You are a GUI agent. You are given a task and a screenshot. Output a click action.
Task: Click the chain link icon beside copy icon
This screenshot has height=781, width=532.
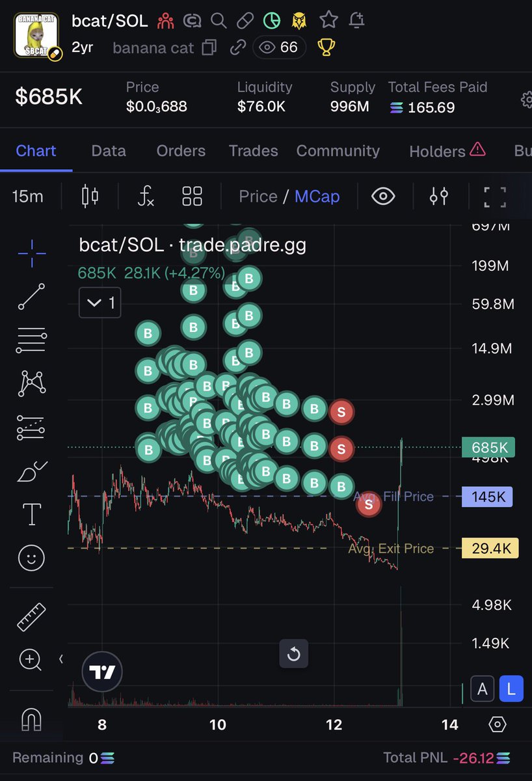238,48
